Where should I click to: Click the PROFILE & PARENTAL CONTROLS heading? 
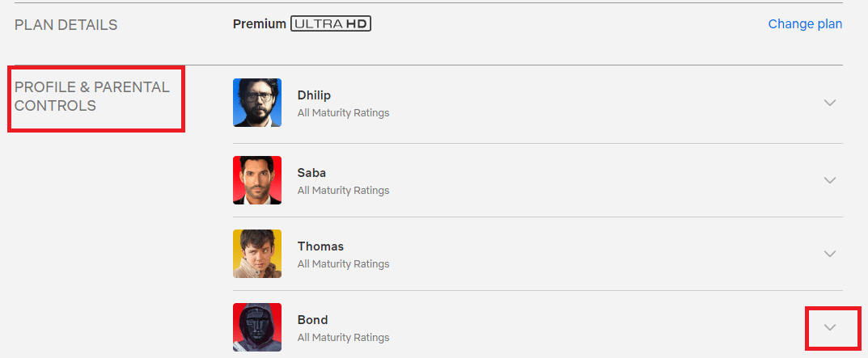click(92, 96)
